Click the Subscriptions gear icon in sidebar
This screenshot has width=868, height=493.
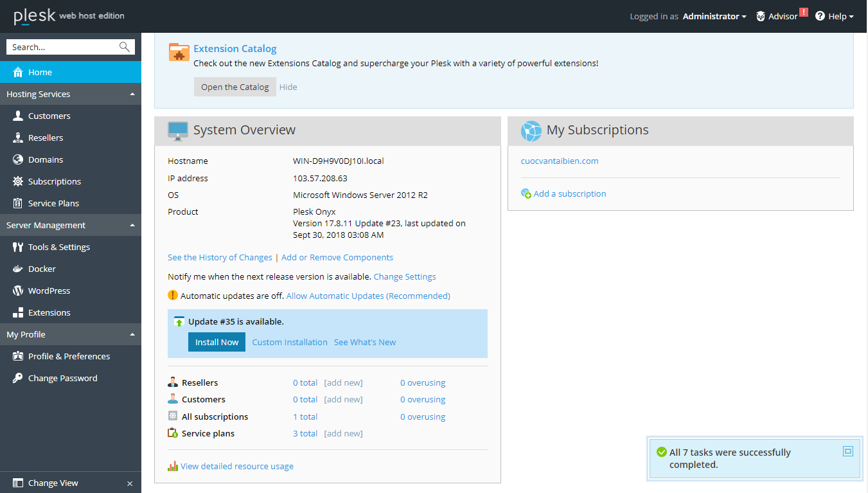click(18, 182)
